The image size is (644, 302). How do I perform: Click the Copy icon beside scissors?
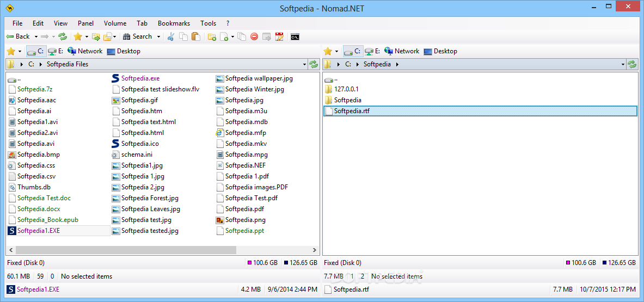click(x=183, y=36)
